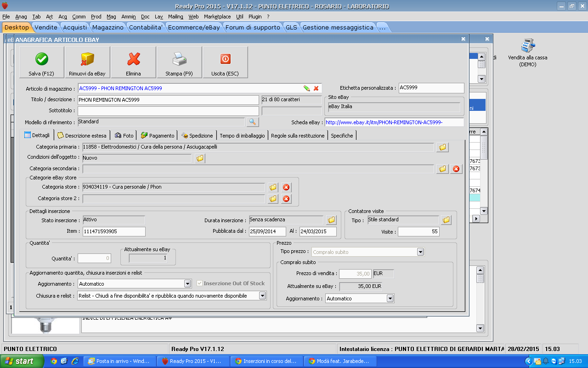Screen dimensions: 588x368
Task: Open folder icon for Categoria store 2
Action: [x=273, y=199]
